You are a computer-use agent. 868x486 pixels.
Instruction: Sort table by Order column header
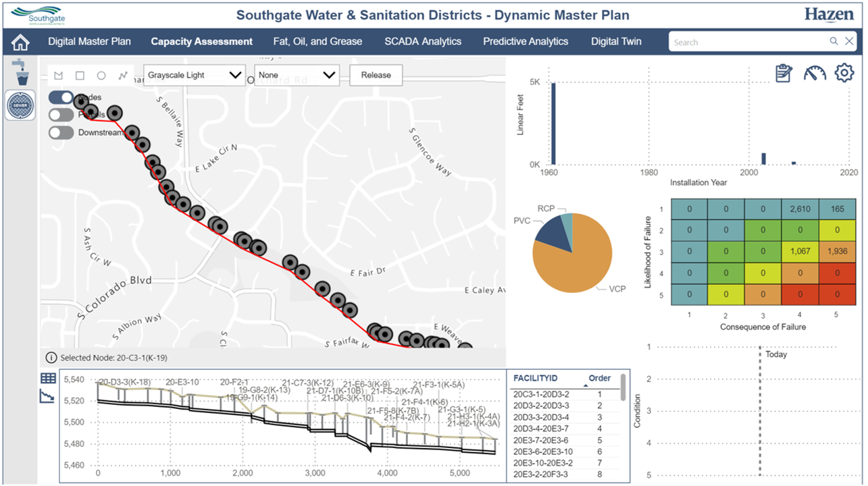[x=599, y=379]
